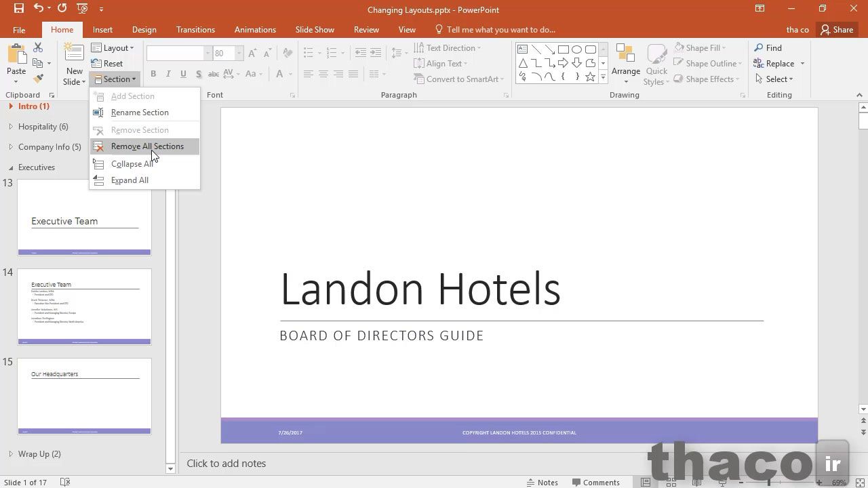Screen dimensions: 868x488
Task: Expand the shapes gallery More arrow
Action: tap(603, 77)
